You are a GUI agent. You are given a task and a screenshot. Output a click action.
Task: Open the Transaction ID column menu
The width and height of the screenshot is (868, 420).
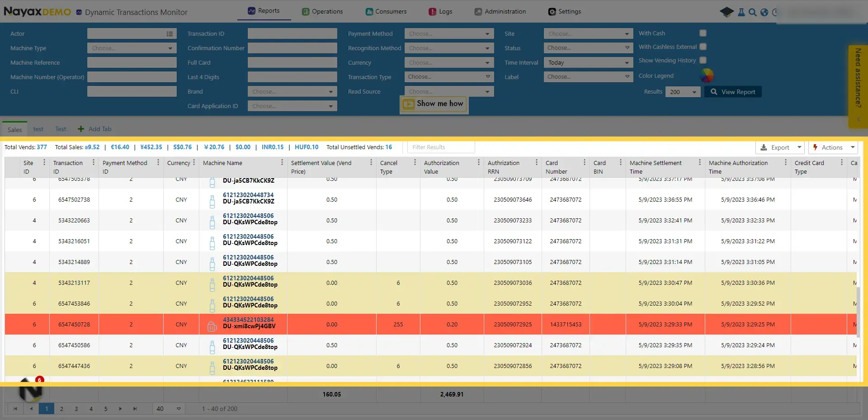point(94,162)
